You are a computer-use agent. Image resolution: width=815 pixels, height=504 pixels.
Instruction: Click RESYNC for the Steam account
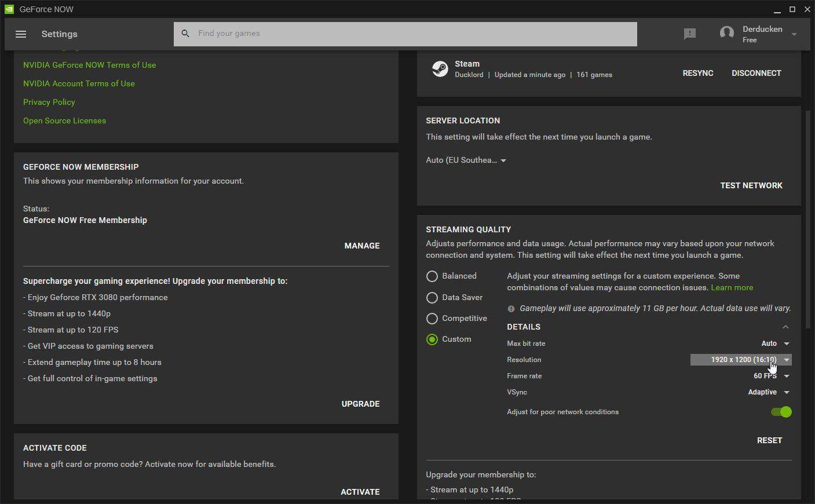698,73
